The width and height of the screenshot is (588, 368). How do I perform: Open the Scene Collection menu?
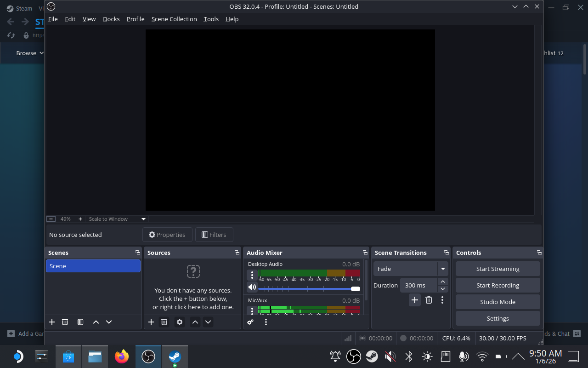(174, 19)
